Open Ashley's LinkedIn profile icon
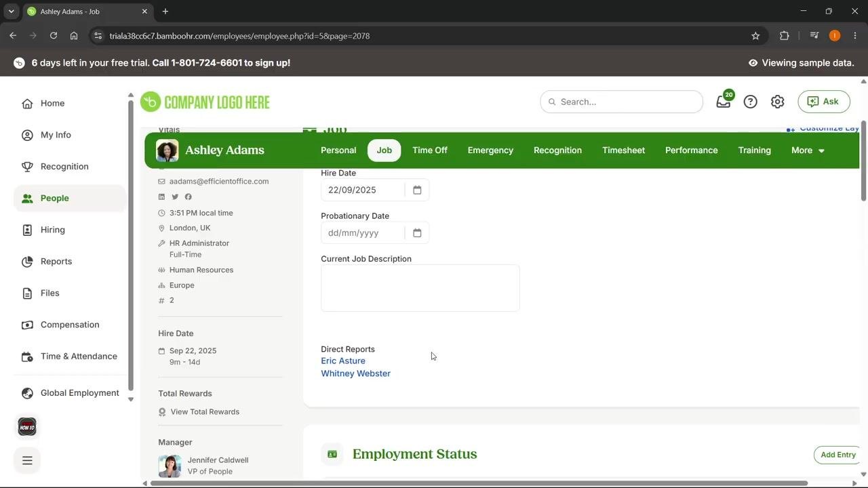Screen dimensions: 868x488 pos(161,197)
